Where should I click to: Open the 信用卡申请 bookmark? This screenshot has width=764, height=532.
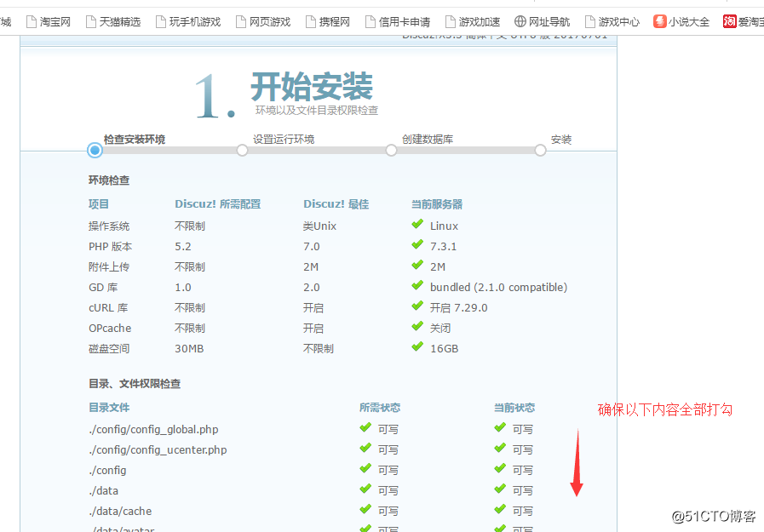point(398,22)
